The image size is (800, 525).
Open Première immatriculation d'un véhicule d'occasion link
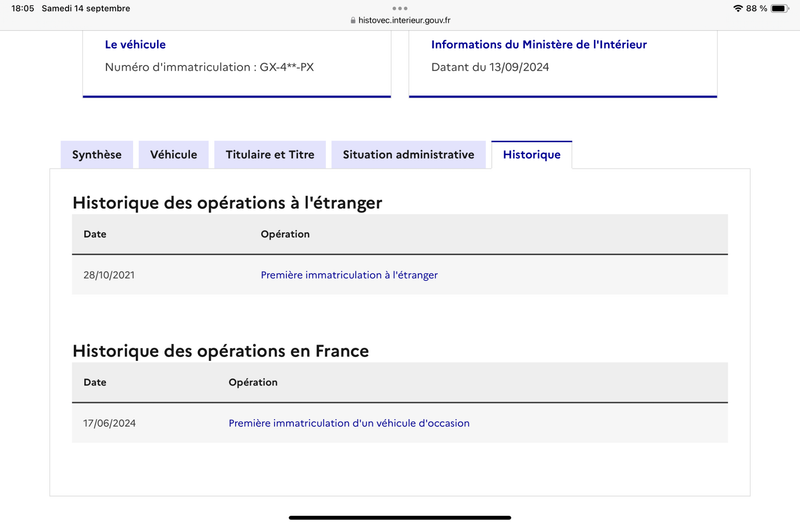349,423
